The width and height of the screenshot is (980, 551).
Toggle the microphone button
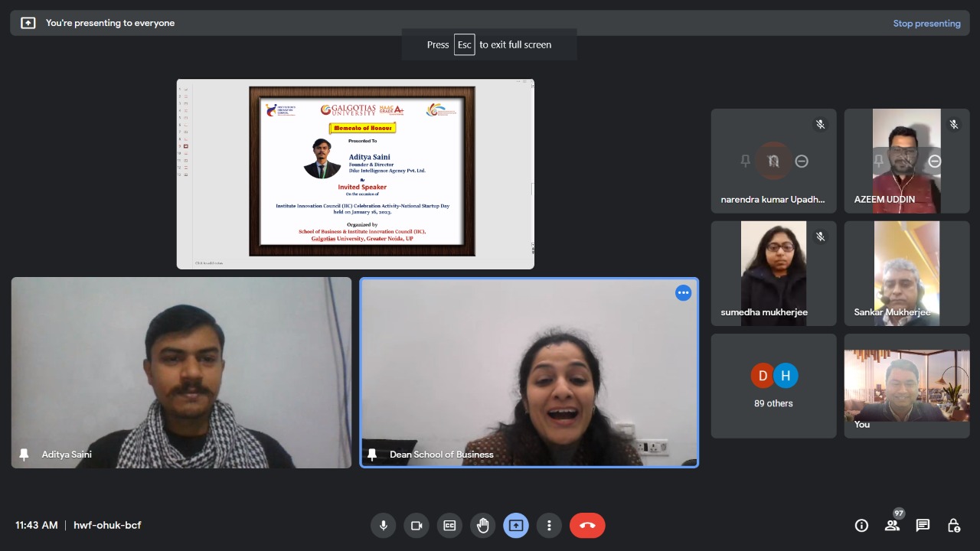click(384, 526)
